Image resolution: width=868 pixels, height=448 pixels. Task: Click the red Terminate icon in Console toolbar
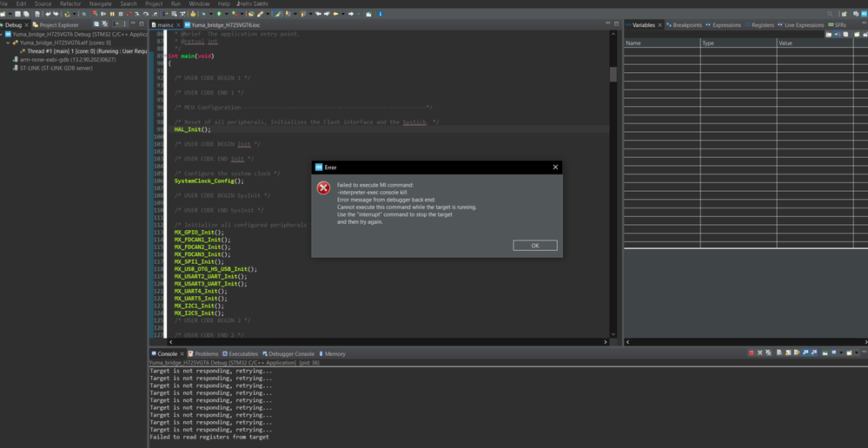tap(751, 353)
